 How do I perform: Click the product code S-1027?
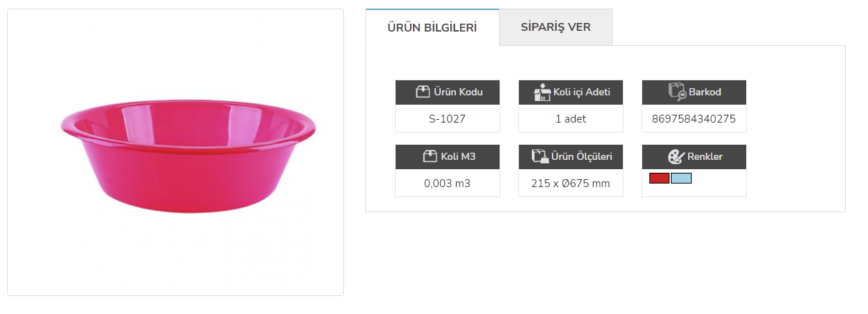tap(447, 119)
